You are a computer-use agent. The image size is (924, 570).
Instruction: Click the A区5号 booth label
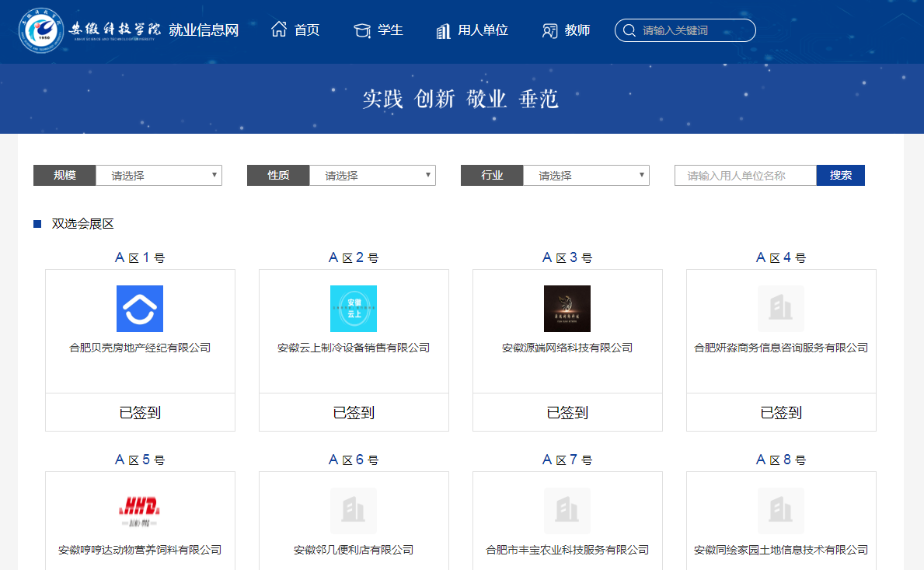click(140, 460)
